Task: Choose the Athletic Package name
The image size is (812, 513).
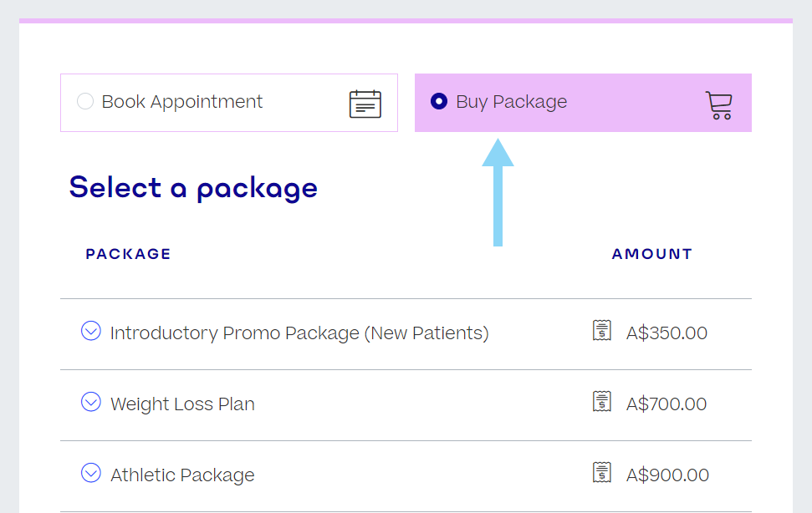Action: coord(182,475)
